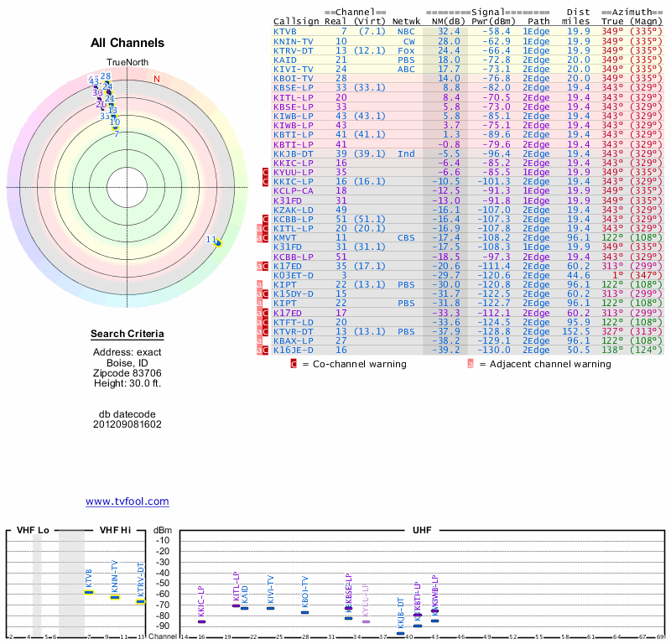This screenshot has height=644, width=671.
Task: Click the pink adjacent channel warning legend icon
Action: (x=471, y=364)
